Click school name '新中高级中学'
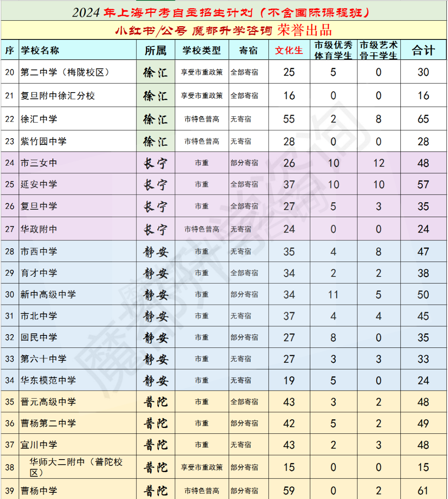Viewport: 448px width, 499px height. click(x=48, y=295)
